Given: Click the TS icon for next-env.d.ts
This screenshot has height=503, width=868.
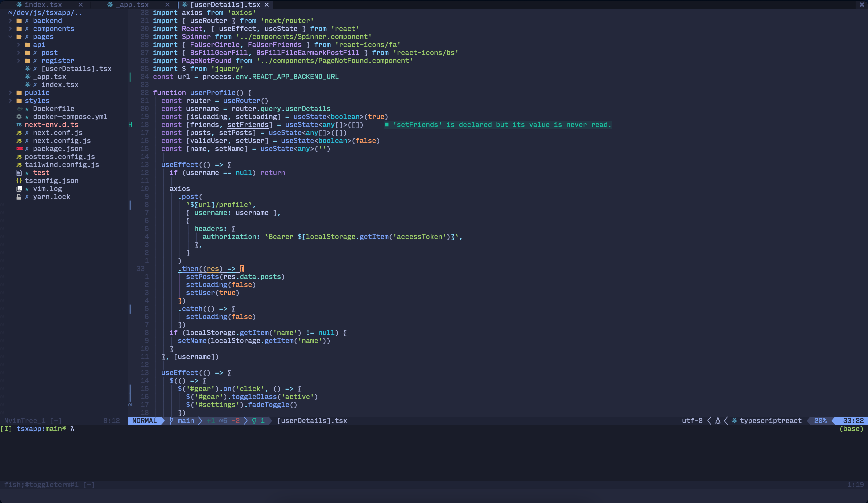Looking at the screenshot, I should (x=19, y=125).
